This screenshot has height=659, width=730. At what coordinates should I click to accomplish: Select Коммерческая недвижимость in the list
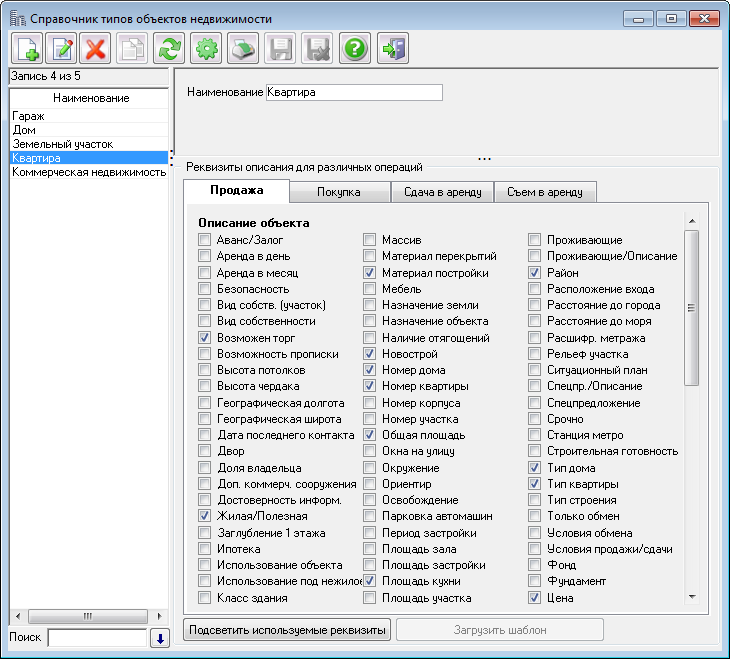(x=88, y=172)
